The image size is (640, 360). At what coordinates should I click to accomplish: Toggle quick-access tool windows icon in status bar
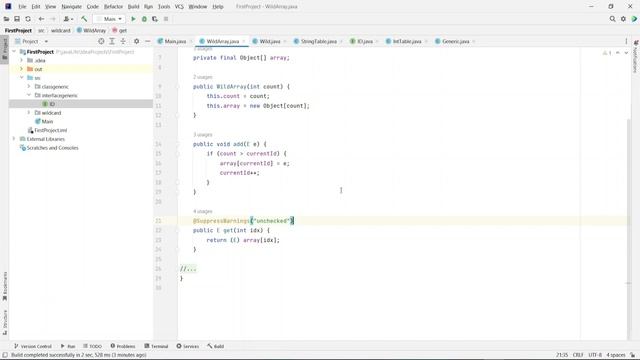[5, 355]
